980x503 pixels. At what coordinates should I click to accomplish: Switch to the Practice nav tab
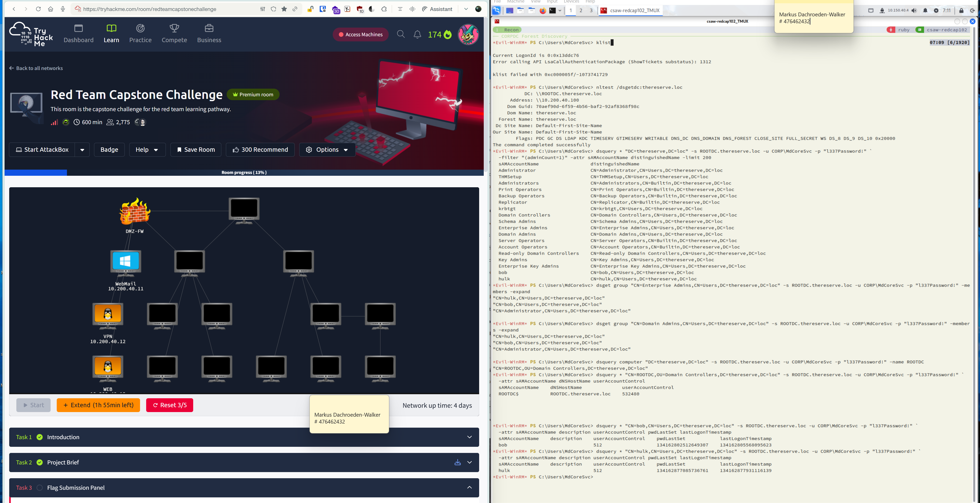140,33
